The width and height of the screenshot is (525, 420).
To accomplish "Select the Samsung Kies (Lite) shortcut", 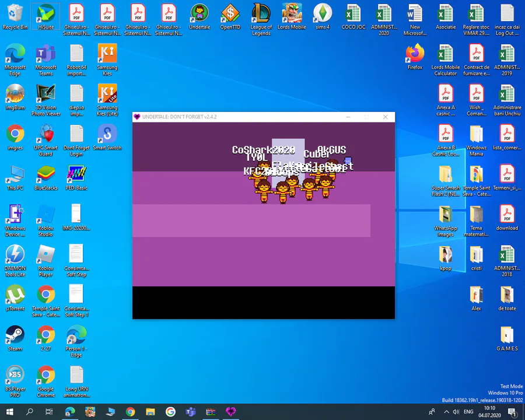I will pos(107,100).
